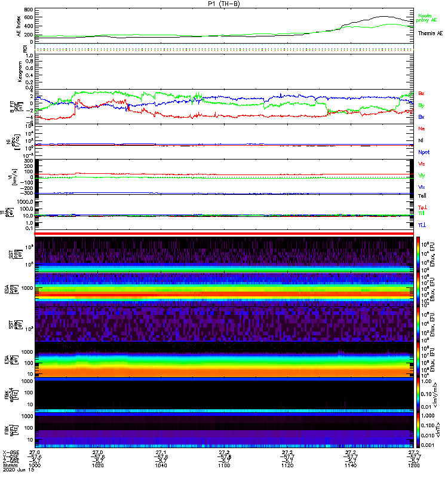Screen dimensions: 448x478
Task: Click the red Viz velocity legend label
Action: pos(422,164)
